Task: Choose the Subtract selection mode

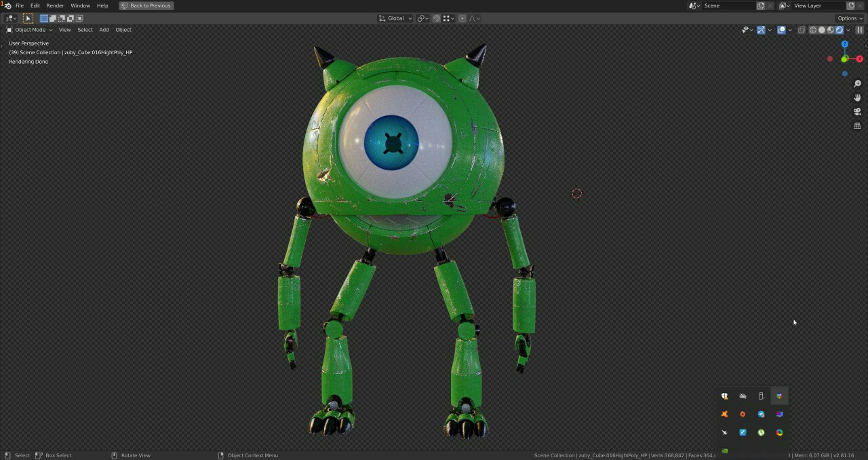Action: 62,18
